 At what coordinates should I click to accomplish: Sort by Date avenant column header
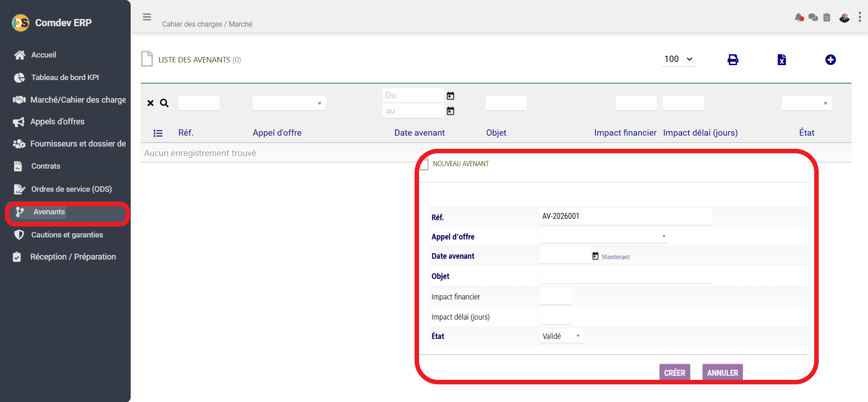coord(420,132)
